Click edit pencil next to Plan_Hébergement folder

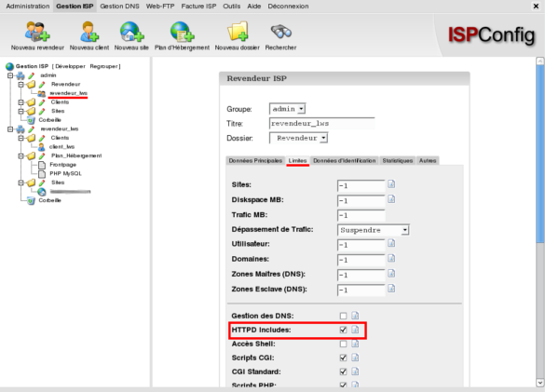point(42,155)
